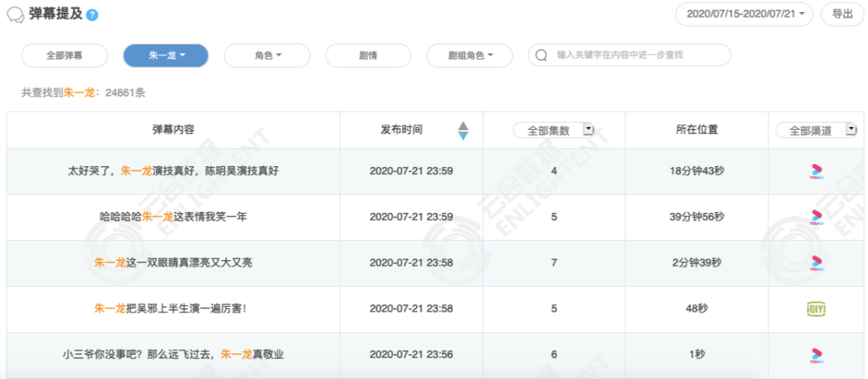Click comment 朱一龙这一双眼睛真漂亮又大又亮
This screenshot has width=868, height=379.
tap(174, 263)
